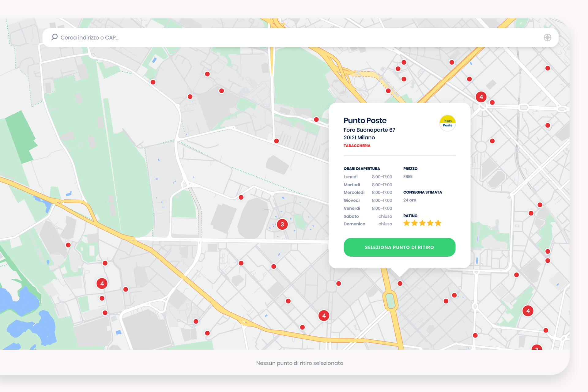Click the search magnifier icon
Image resolution: width=588 pixels, height=392 pixels.
55,37
